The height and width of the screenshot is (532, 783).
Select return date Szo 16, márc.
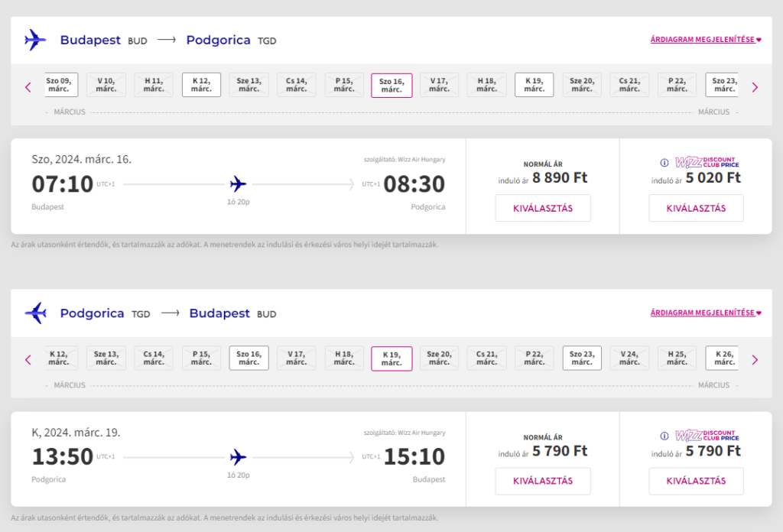pos(249,358)
